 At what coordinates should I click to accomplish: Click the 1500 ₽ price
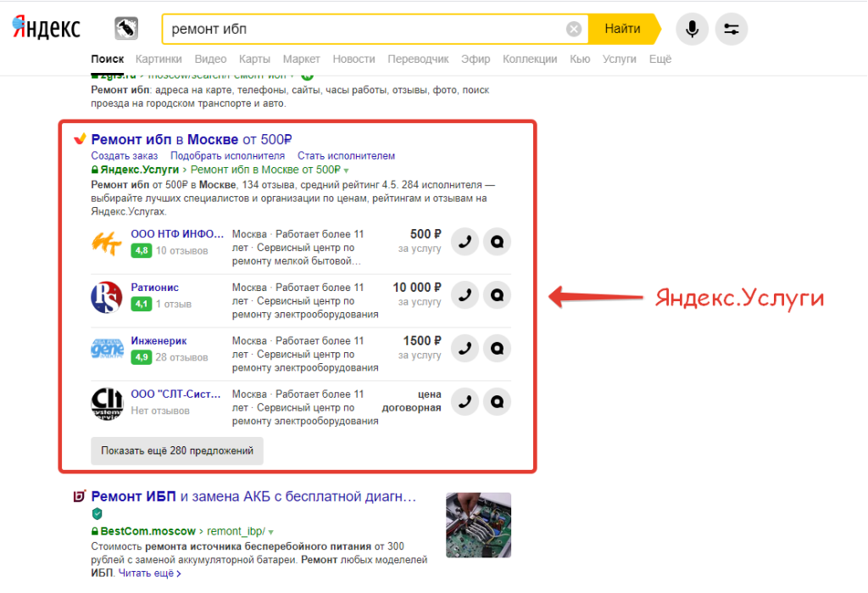(422, 340)
